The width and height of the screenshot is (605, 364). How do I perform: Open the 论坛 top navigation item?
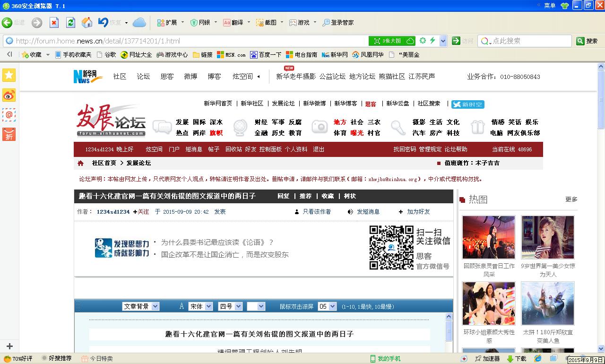143,76
